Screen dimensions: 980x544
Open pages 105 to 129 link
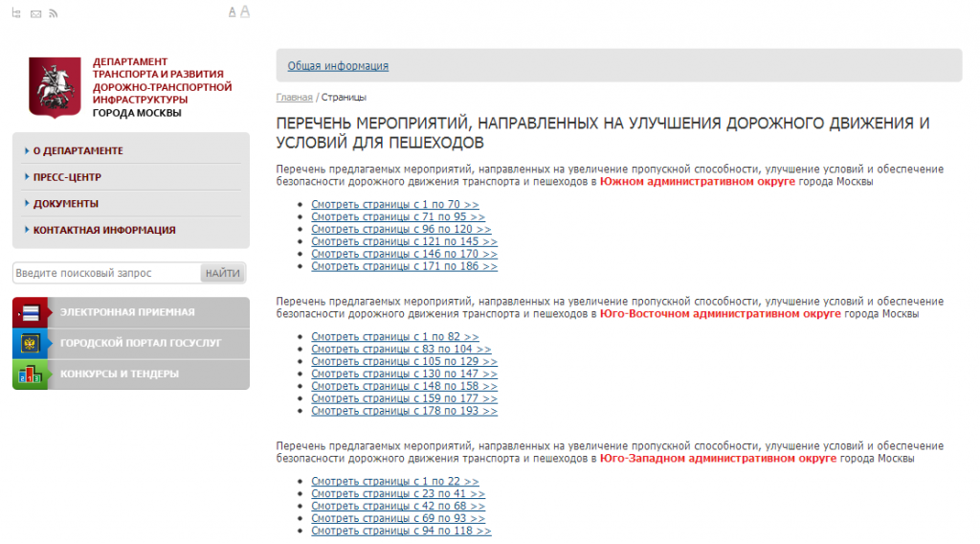click(405, 361)
